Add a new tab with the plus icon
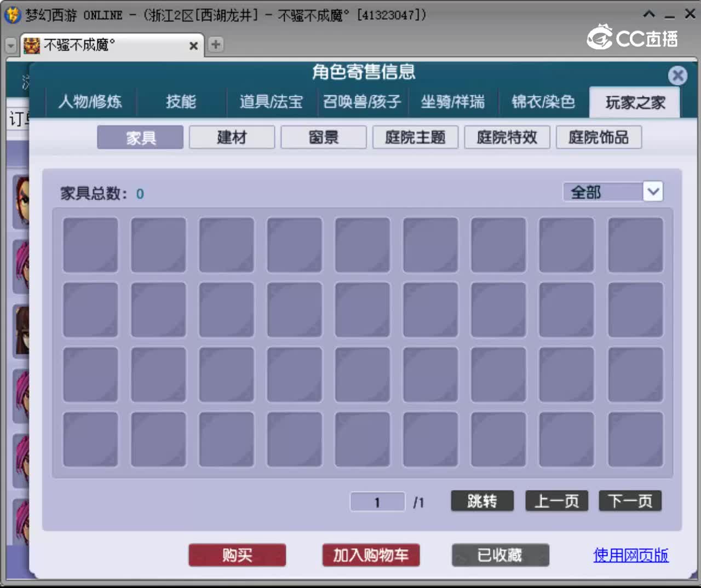The height and width of the screenshot is (588, 701). coord(216,44)
